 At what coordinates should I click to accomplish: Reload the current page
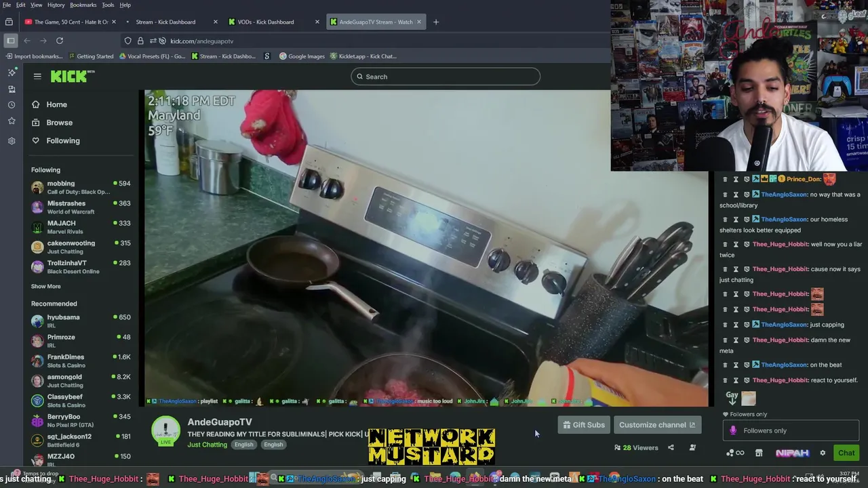click(60, 41)
